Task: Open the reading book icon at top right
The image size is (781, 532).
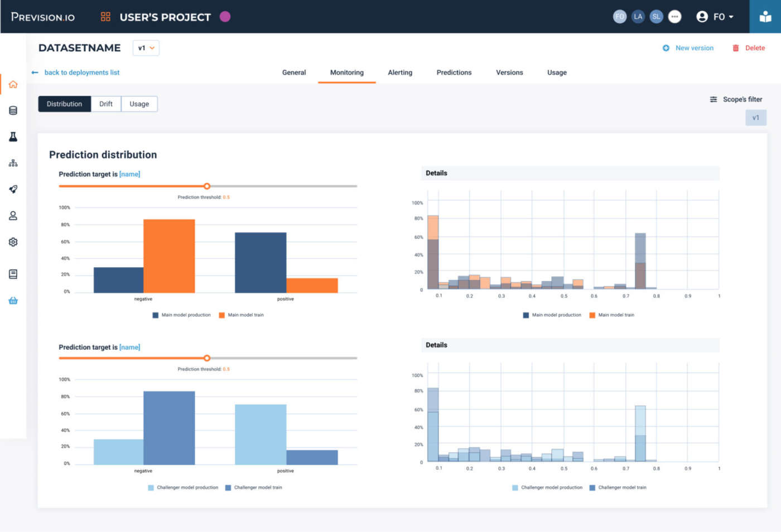Action: coord(765,17)
